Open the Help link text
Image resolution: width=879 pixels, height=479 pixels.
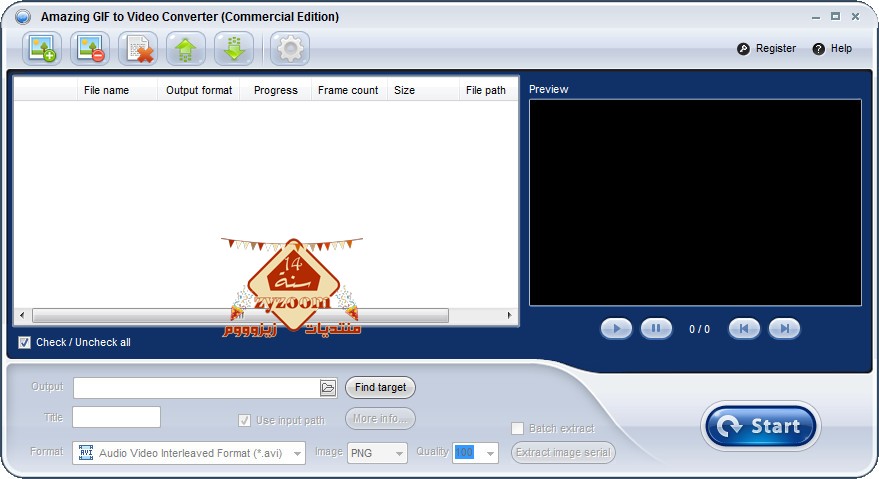pos(841,49)
